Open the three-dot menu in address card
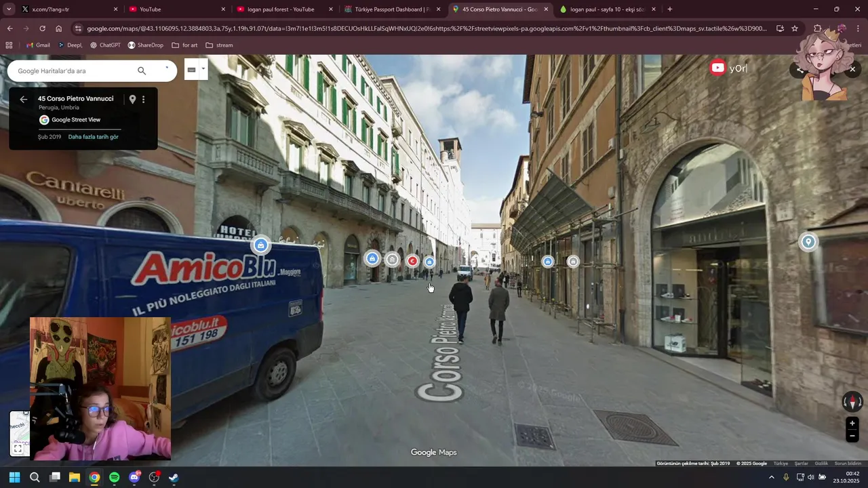This screenshot has width=868, height=488. point(143,100)
